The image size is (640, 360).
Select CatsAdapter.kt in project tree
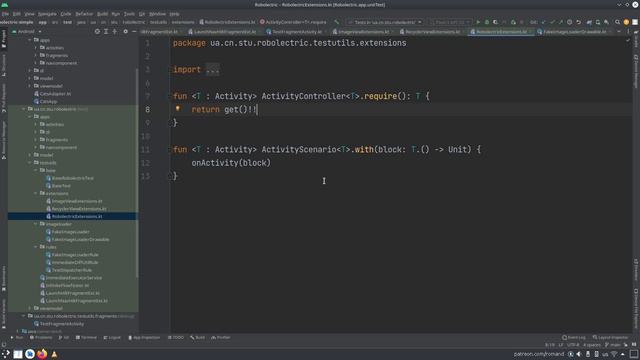point(52,93)
